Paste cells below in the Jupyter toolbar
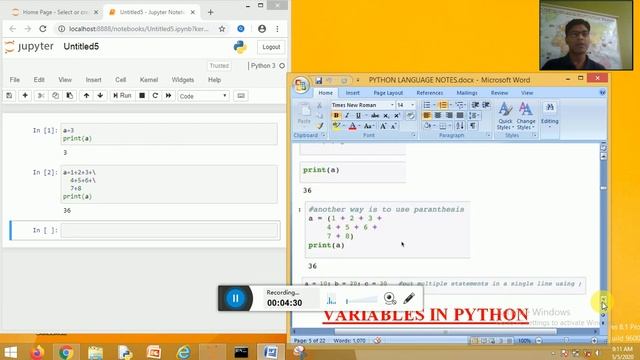The image size is (640, 360). click(70, 96)
